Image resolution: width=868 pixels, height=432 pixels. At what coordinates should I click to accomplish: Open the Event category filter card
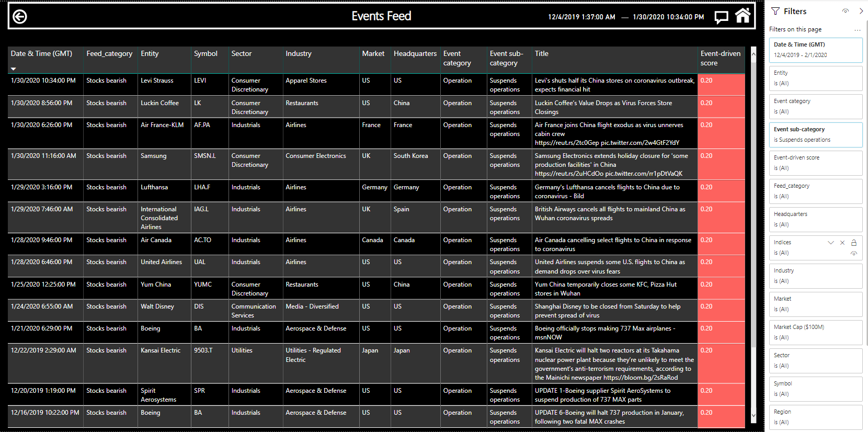pyautogui.click(x=816, y=107)
